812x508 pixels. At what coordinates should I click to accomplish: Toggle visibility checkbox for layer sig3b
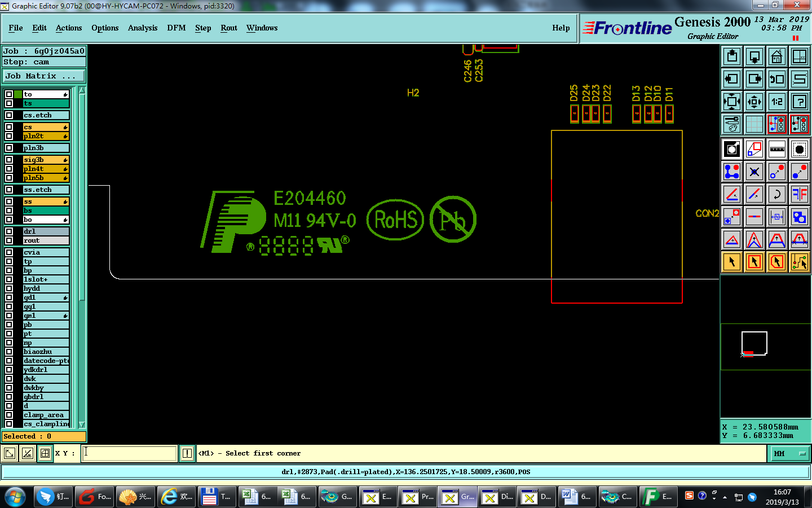pyautogui.click(x=9, y=160)
